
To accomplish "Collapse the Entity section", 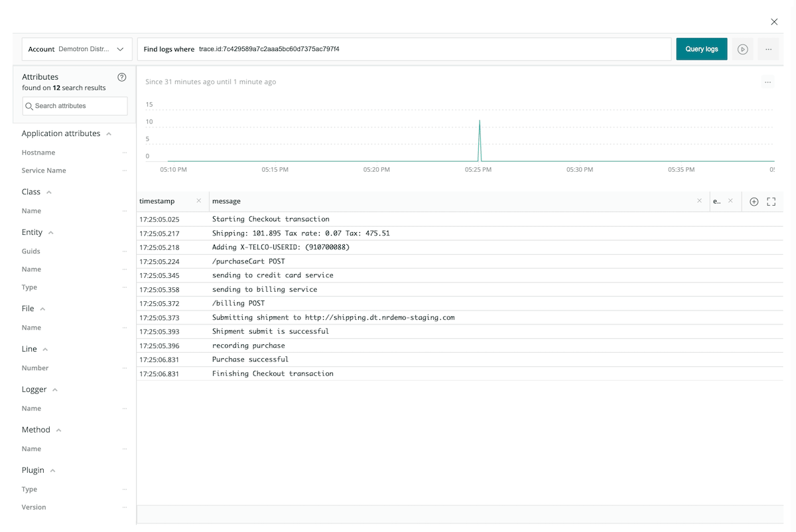I will 51,233.
